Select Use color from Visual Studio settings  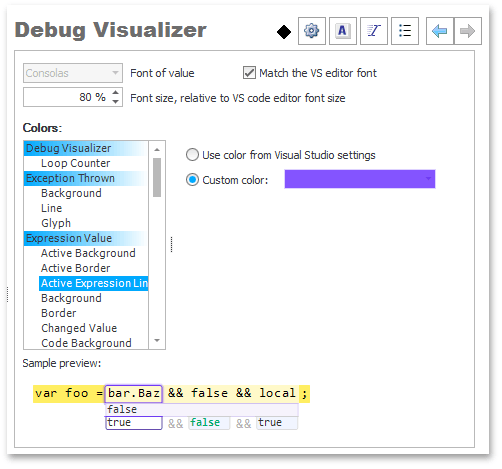[x=192, y=155]
